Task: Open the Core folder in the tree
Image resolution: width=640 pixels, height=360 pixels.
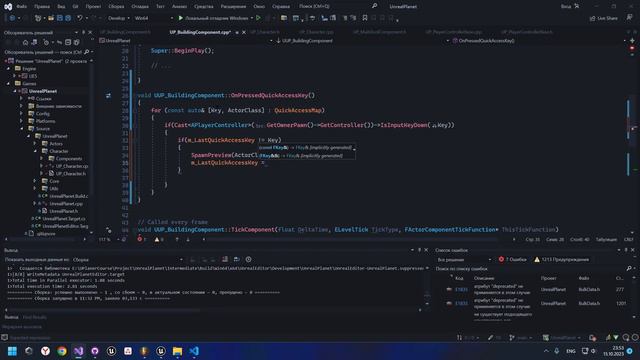Action: click(54, 181)
